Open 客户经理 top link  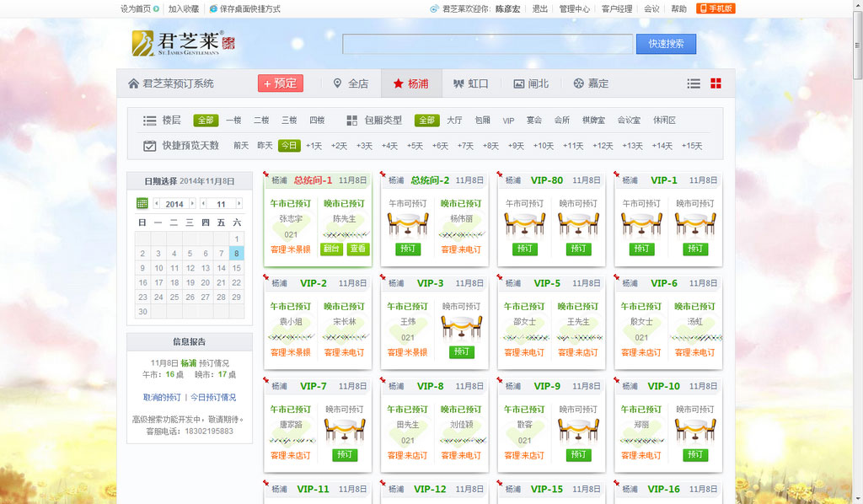(x=616, y=8)
